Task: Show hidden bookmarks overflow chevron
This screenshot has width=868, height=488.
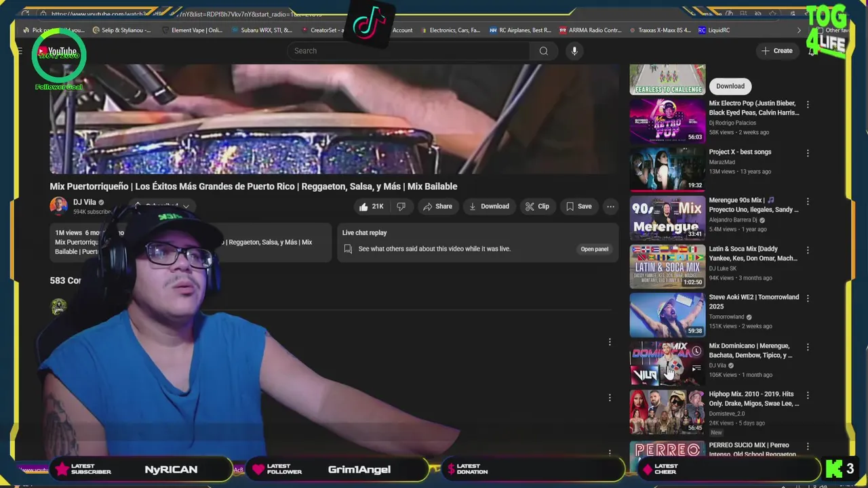Action: tap(798, 30)
